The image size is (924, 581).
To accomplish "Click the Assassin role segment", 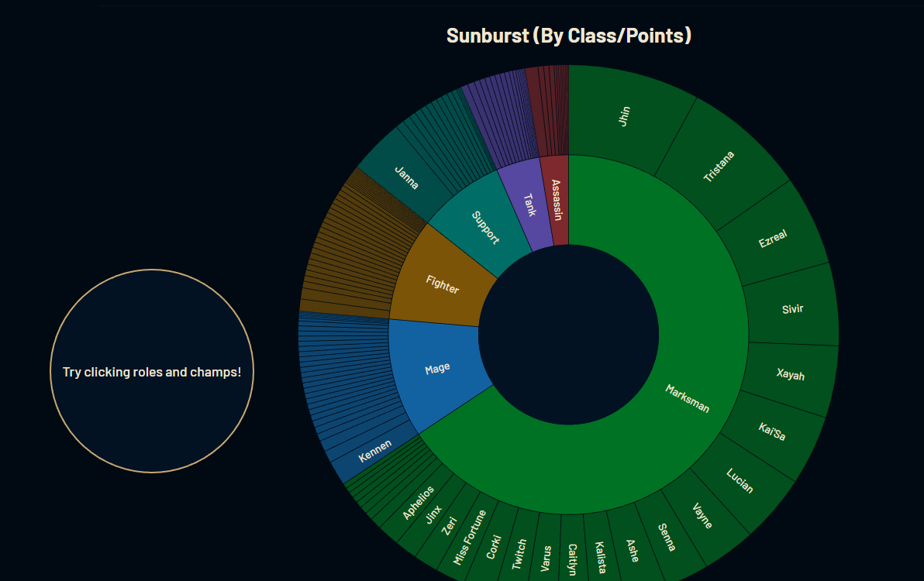I will point(558,200).
